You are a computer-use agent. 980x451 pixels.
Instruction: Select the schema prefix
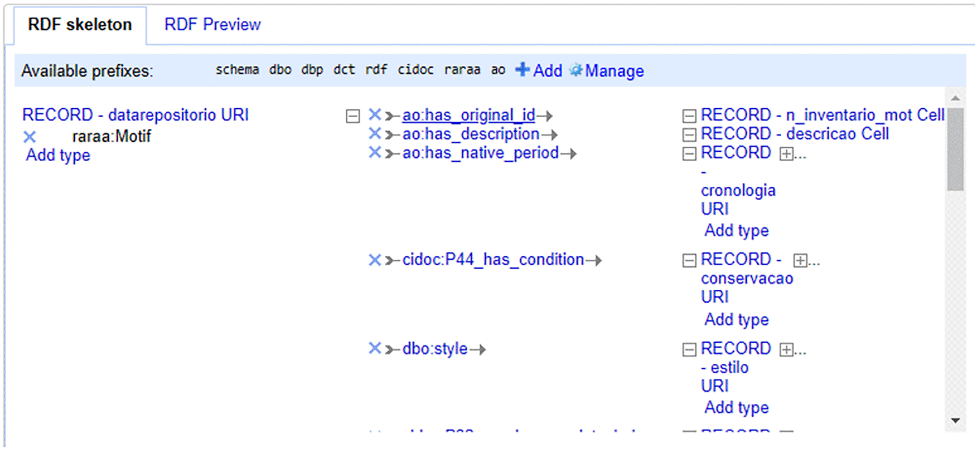pos(237,70)
